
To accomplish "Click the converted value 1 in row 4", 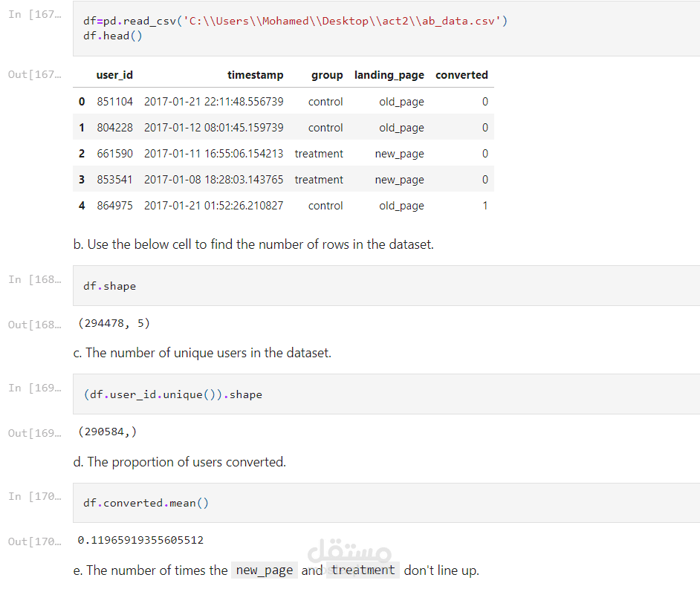I will 485,206.
